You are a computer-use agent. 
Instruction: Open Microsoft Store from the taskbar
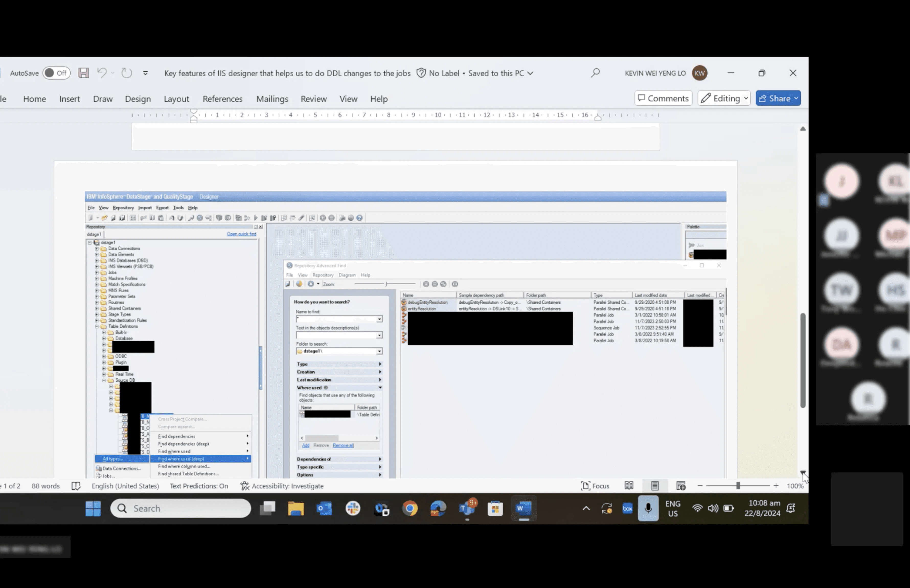495,508
